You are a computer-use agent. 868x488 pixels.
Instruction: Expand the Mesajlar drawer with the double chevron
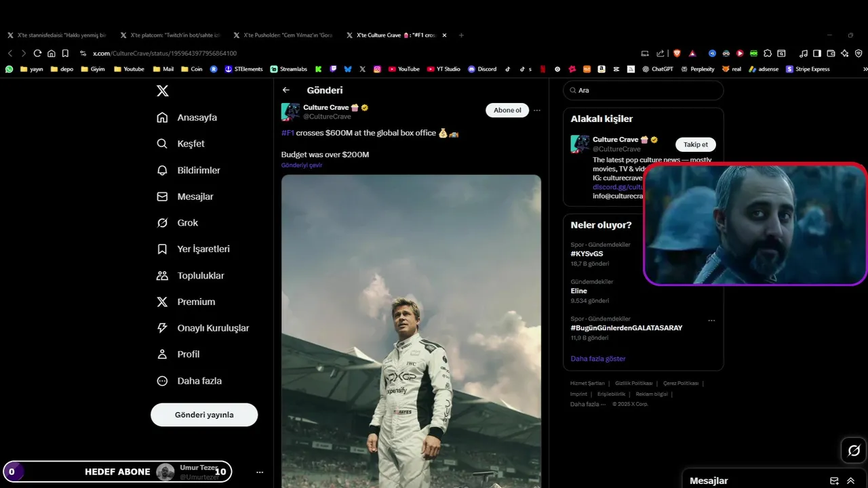[850, 481]
